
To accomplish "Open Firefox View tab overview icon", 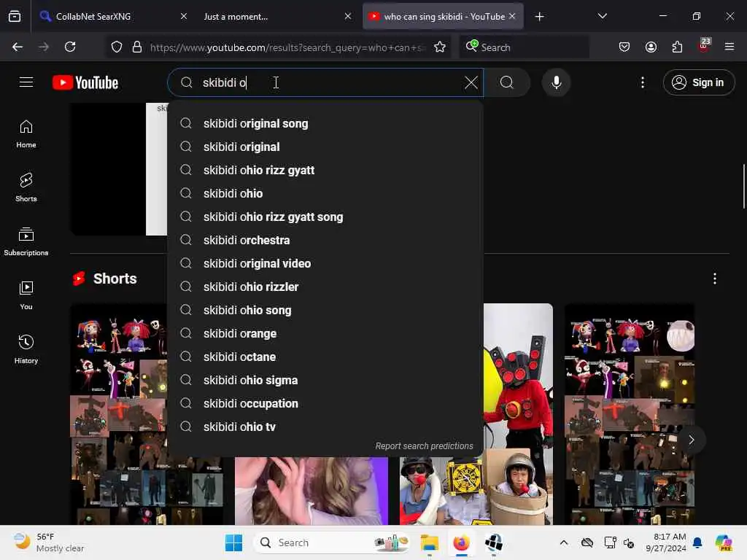I will tap(15, 17).
